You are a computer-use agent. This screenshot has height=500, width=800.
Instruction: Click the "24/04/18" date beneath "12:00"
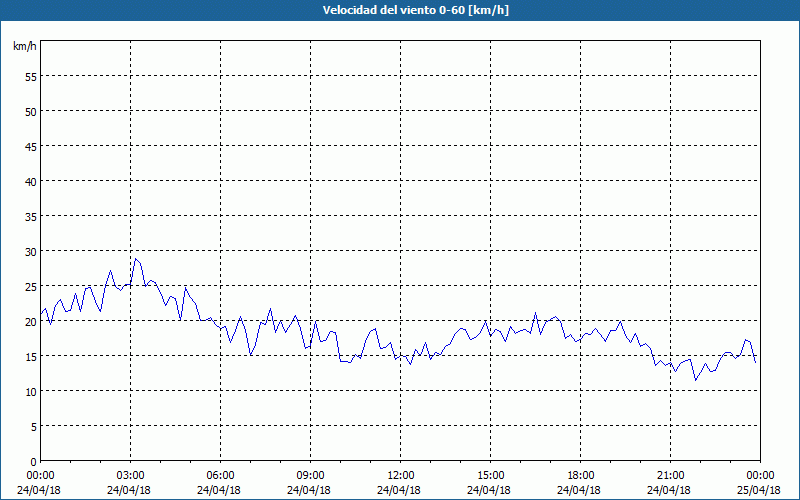pos(399,490)
